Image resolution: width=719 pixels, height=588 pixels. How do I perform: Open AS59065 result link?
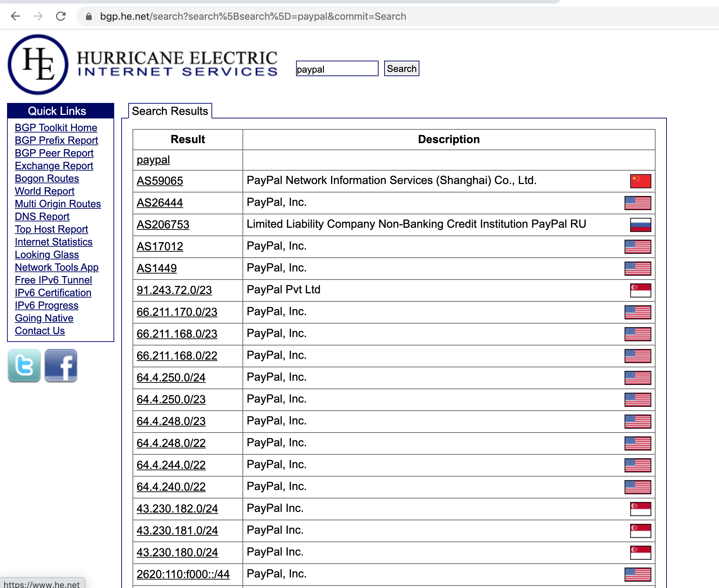tap(160, 181)
